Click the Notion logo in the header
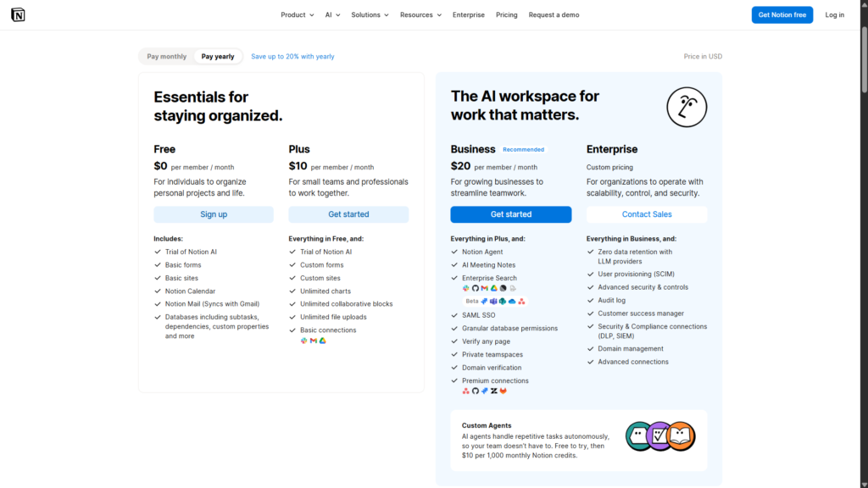868x488 pixels. pos(18,15)
